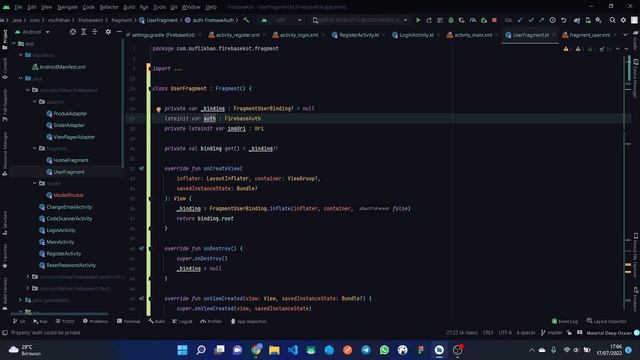This screenshot has width=640, height=360.
Task: Switch to the activity_main.xml tab
Action: click(473, 35)
